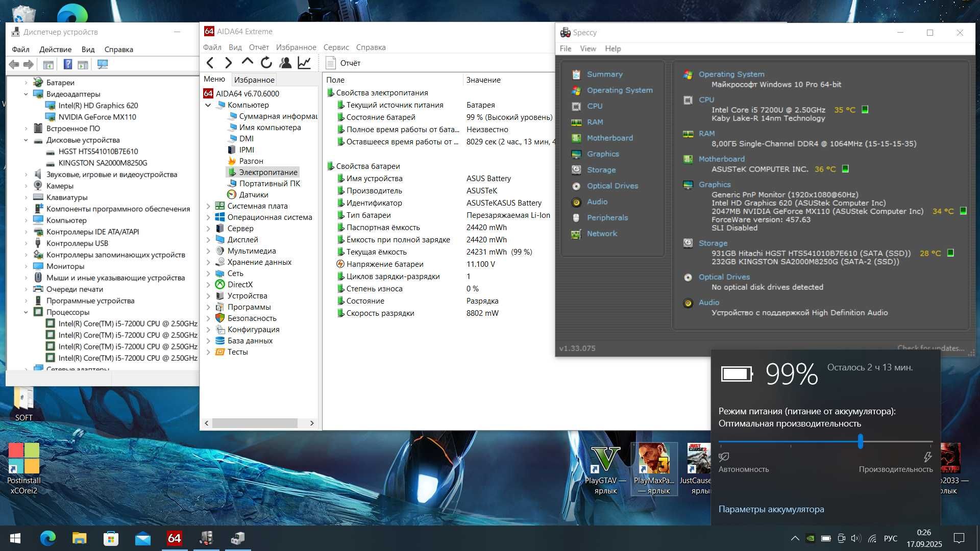
Task: Open Microsoft Edge from the taskbar
Action: pos(48,538)
